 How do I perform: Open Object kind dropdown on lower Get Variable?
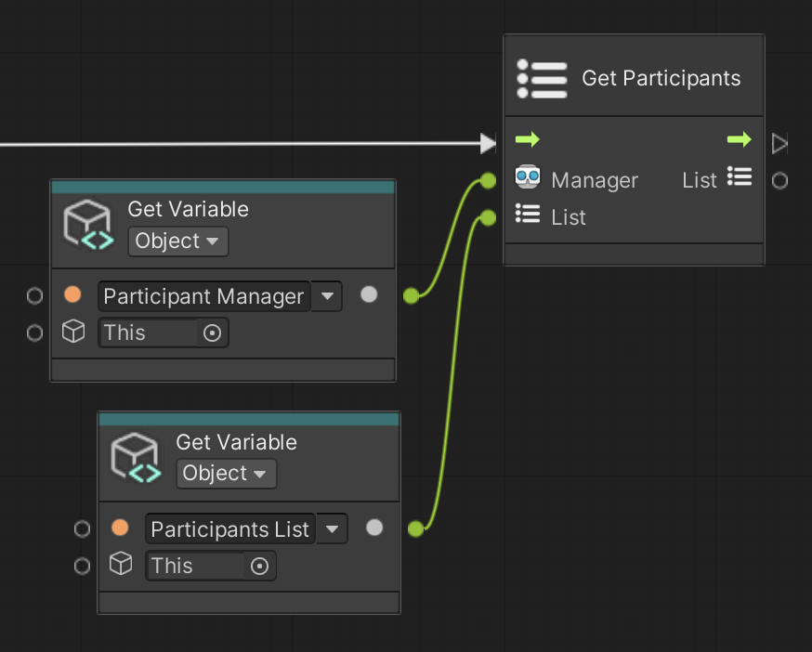(226, 474)
